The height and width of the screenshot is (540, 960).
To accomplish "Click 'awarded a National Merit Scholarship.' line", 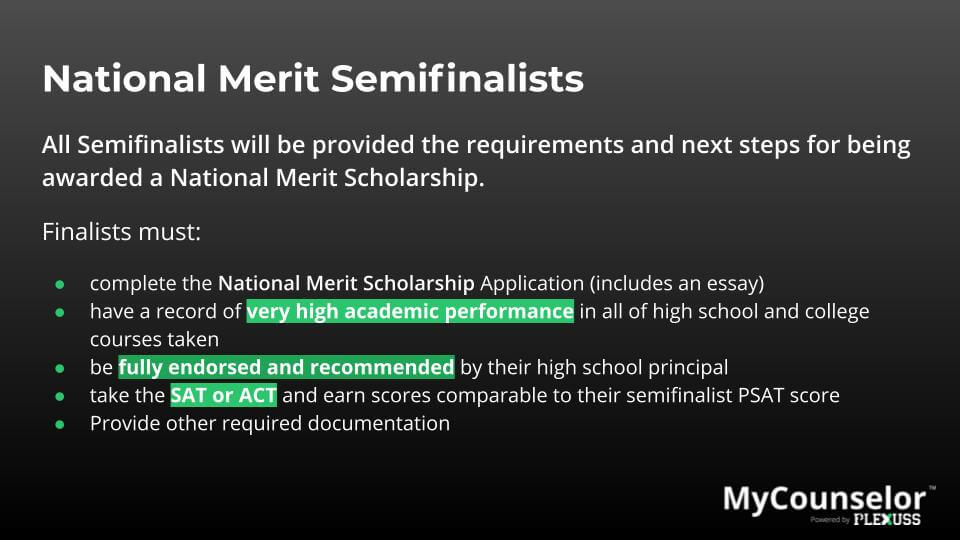I will (x=263, y=178).
